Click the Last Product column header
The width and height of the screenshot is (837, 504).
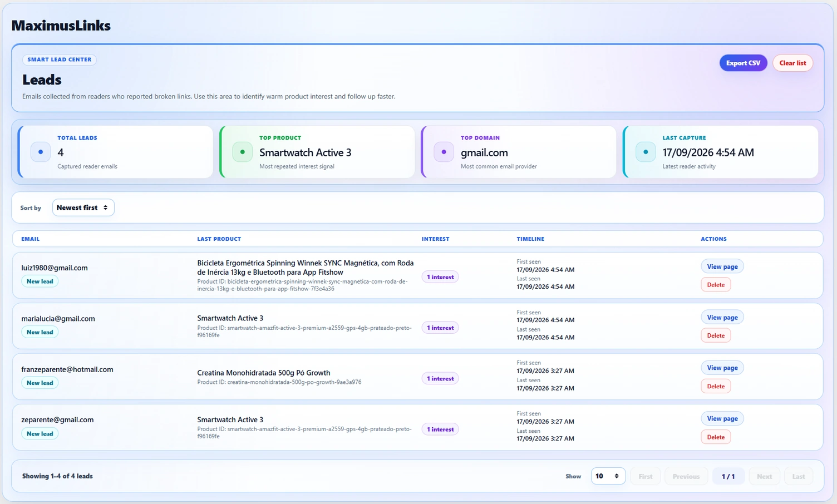tap(219, 239)
